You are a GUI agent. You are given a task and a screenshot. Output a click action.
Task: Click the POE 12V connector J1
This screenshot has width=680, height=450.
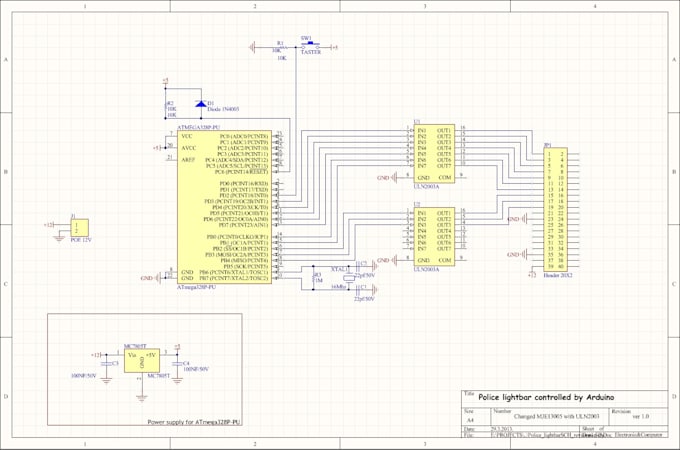click(79, 228)
